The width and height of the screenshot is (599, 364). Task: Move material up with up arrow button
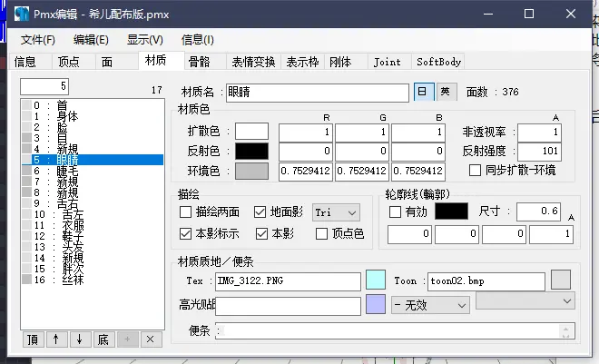pyautogui.click(x=56, y=339)
